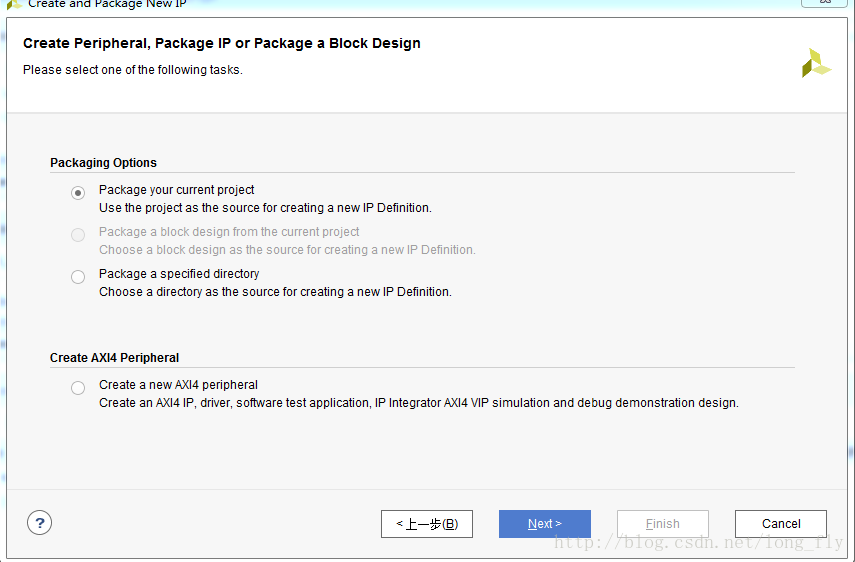
Task: Cancel the Create and Package IP wizard
Action: [781, 524]
